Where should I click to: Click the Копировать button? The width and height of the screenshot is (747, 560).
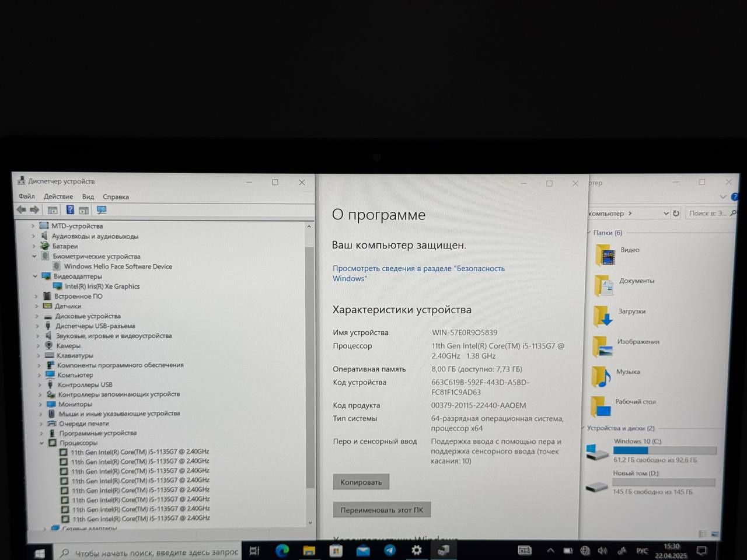point(361,482)
